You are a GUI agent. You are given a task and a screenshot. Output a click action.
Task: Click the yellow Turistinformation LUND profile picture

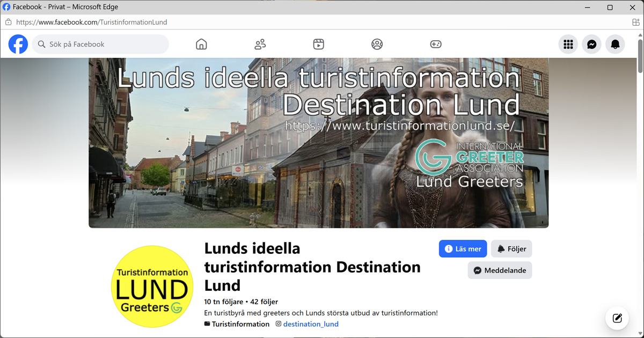[x=152, y=286]
